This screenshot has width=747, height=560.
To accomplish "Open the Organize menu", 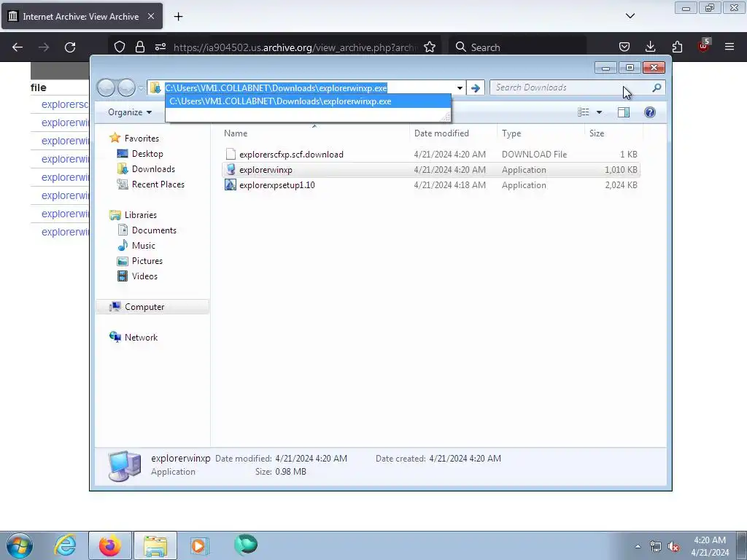I will pos(130,112).
